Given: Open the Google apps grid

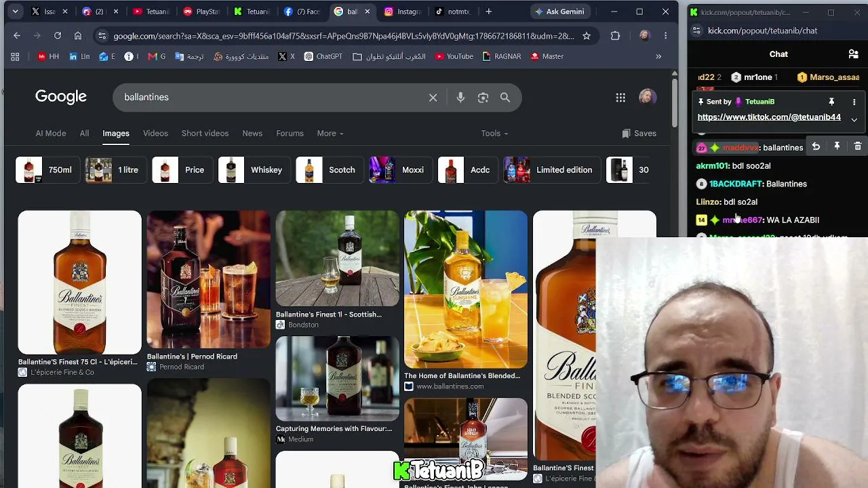Looking at the screenshot, I should [x=620, y=98].
